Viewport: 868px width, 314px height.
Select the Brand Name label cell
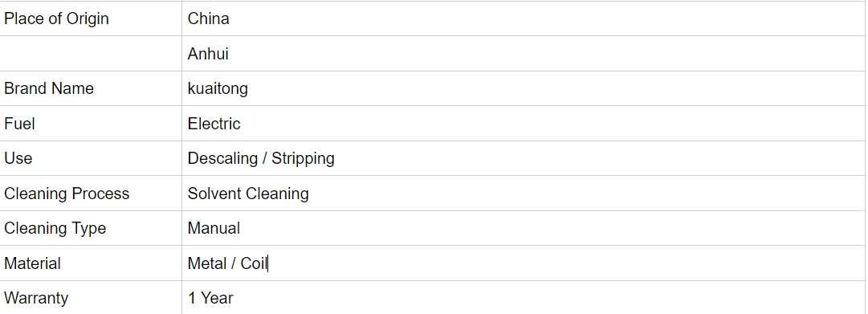(91, 88)
